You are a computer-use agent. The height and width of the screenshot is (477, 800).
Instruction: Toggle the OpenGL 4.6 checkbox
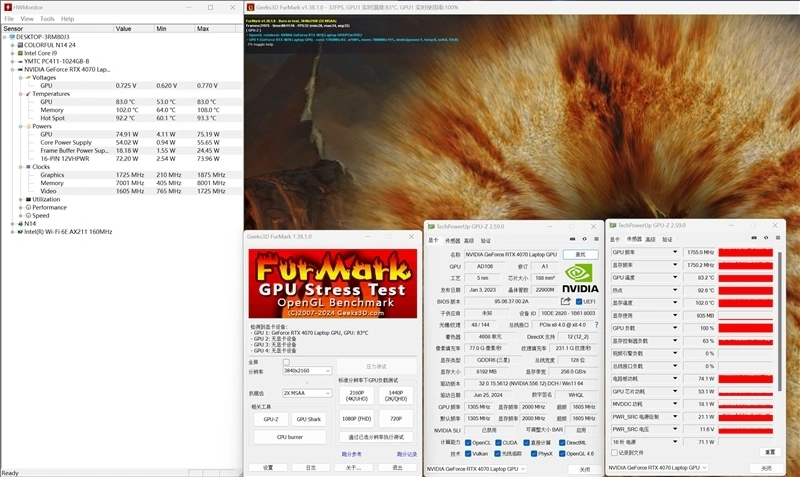click(x=562, y=454)
